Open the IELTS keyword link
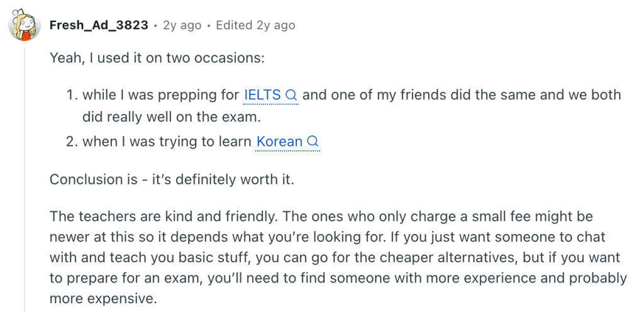Viewport: 644px width, 312px height. (262, 96)
